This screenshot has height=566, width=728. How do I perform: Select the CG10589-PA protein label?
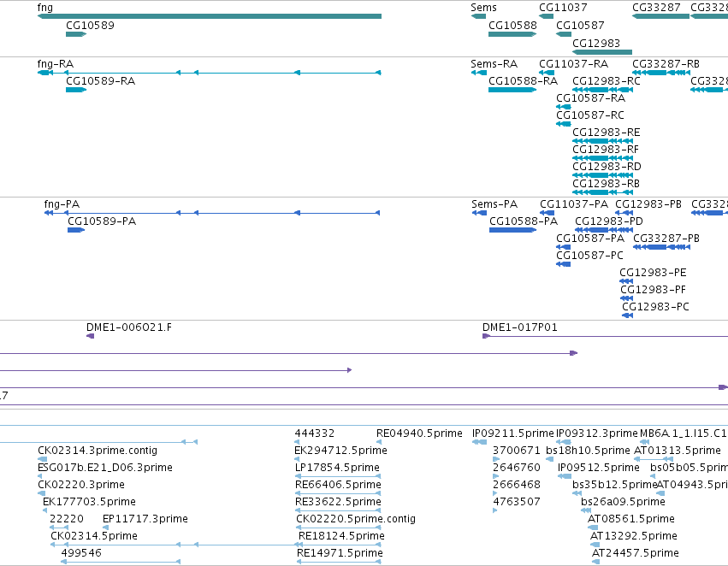[102, 221]
